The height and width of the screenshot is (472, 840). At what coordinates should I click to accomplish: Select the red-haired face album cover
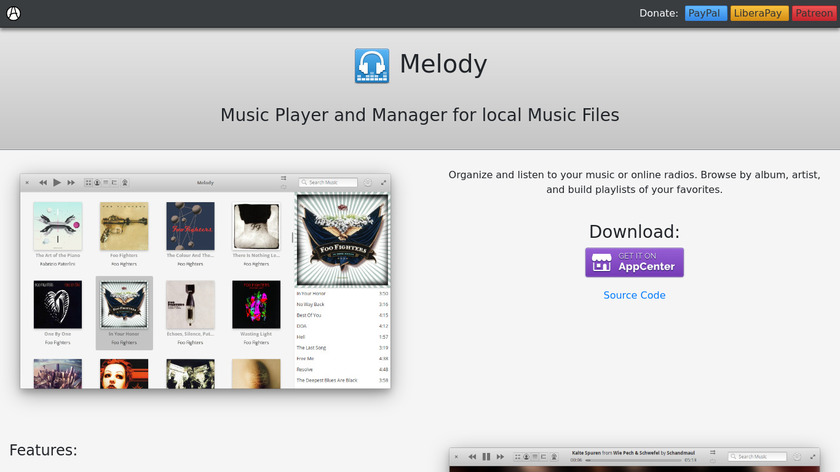pyautogui.click(x=124, y=373)
